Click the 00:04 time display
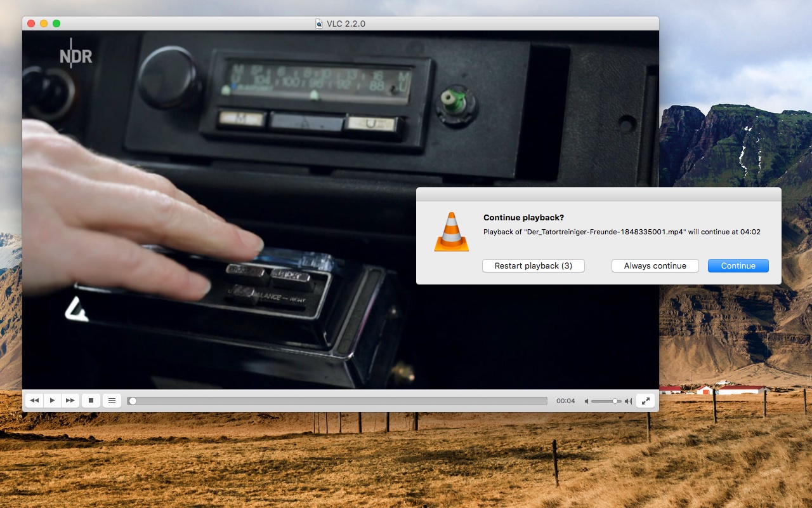The width and height of the screenshot is (812, 508). tap(566, 401)
